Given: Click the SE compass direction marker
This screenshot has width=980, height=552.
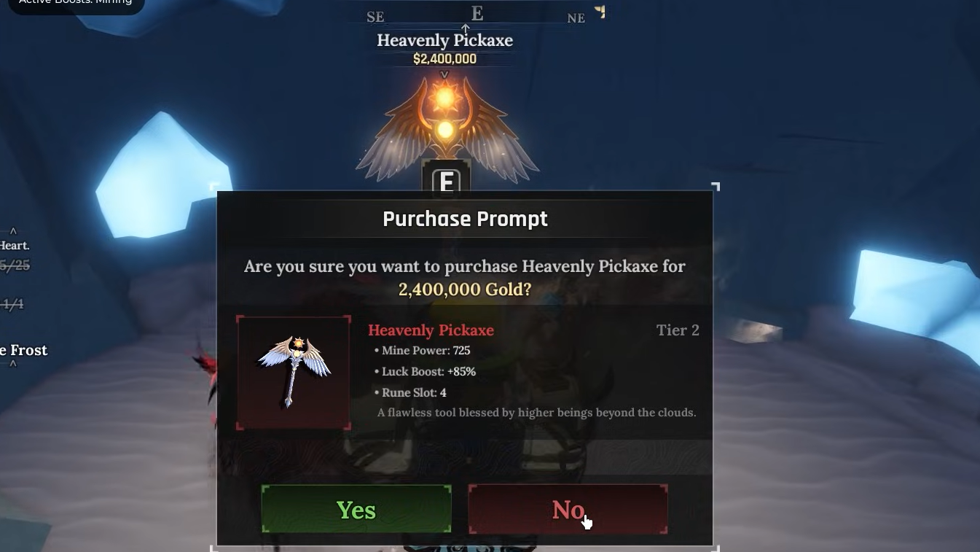Looking at the screenshot, I should coord(375,17).
